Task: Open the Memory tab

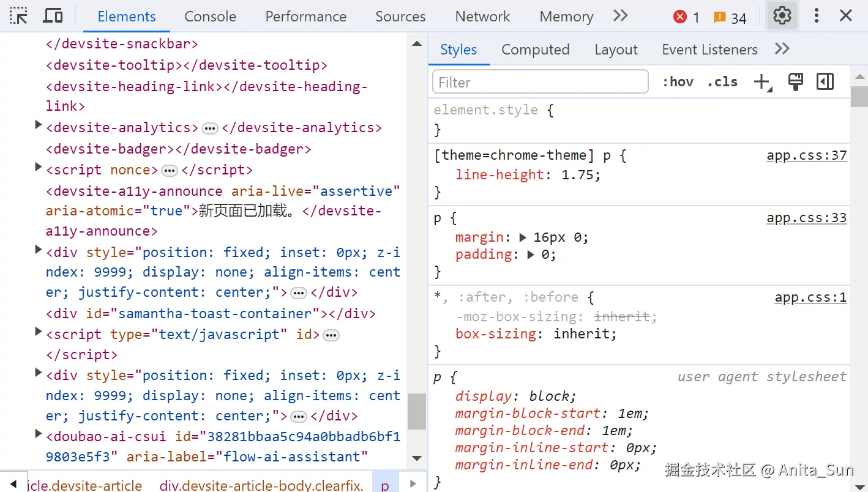Action: [x=566, y=17]
